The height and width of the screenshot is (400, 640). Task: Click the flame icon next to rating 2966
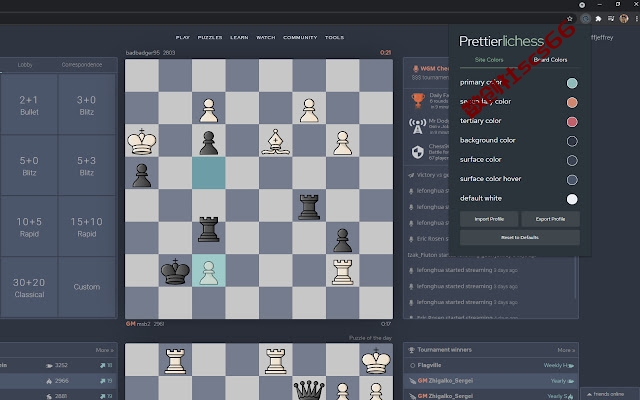49,381
